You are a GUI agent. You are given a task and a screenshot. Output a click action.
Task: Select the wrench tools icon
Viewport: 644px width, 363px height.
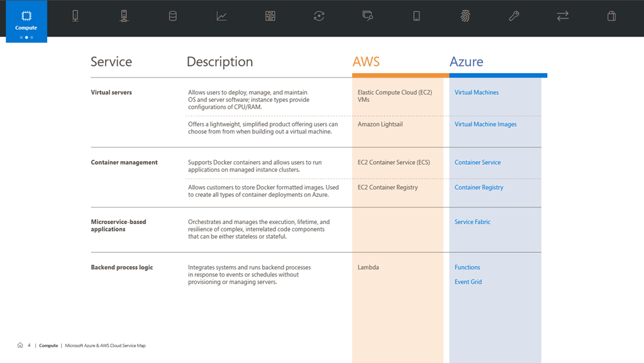click(514, 16)
